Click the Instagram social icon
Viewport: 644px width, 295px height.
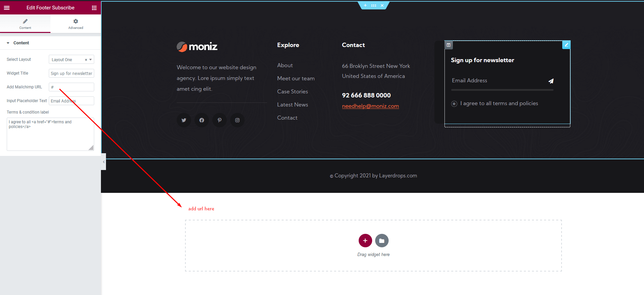click(x=237, y=120)
